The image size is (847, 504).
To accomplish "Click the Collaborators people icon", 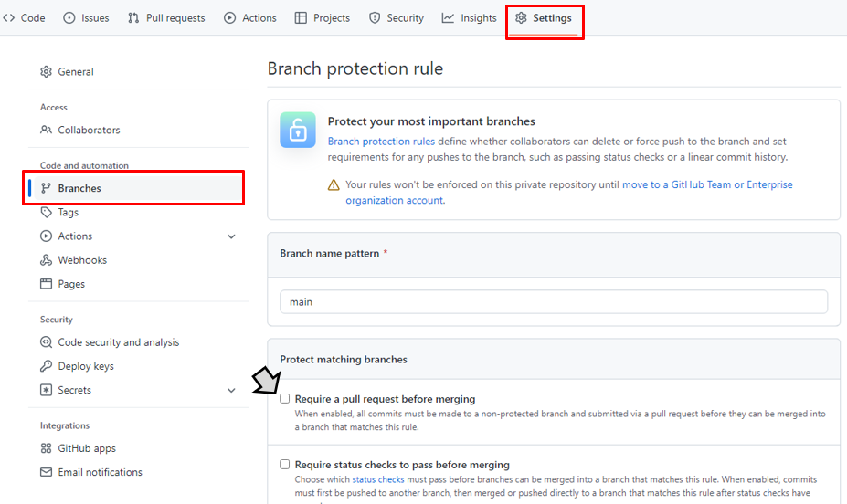I will coord(46,130).
